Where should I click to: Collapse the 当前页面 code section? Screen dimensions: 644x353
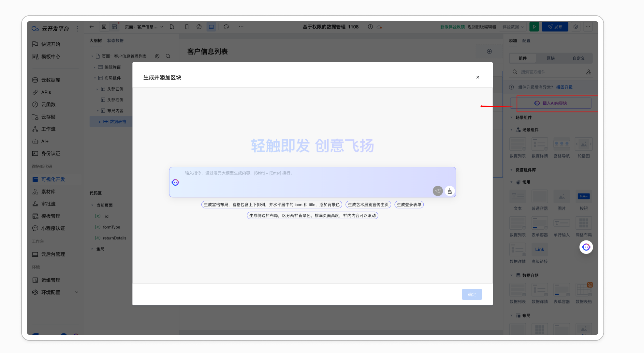pos(92,205)
